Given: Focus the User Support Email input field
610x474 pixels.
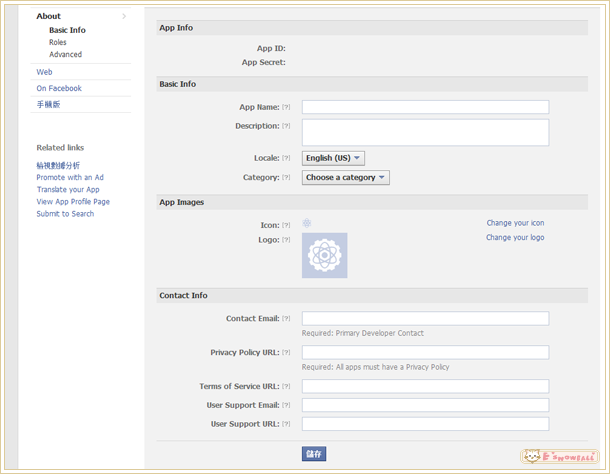Looking at the screenshot, I should (x=426, y=405).
